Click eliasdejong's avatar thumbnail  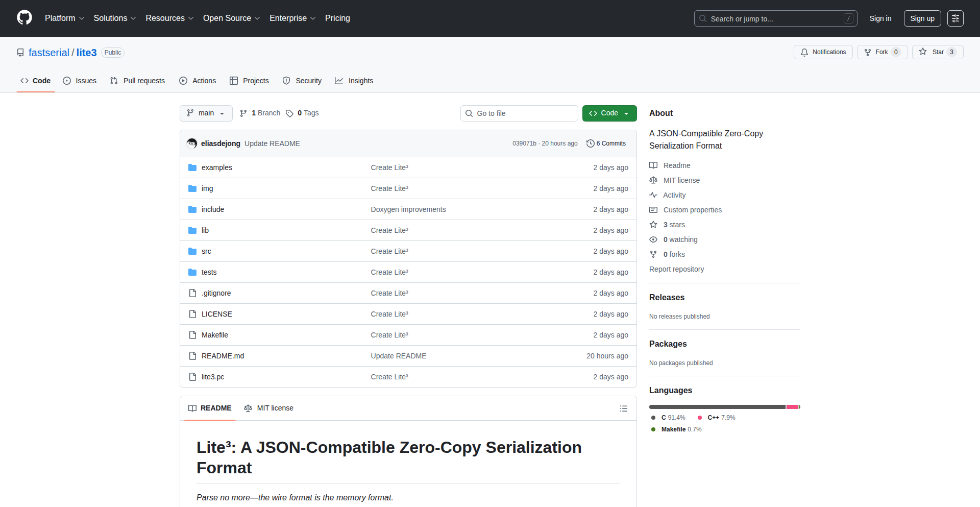tap(191, 143)
